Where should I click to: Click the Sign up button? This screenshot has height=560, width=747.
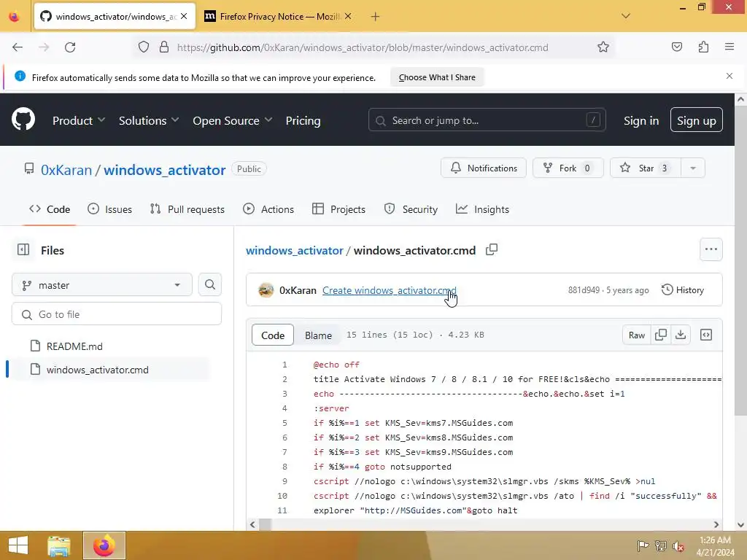(696, 120)
